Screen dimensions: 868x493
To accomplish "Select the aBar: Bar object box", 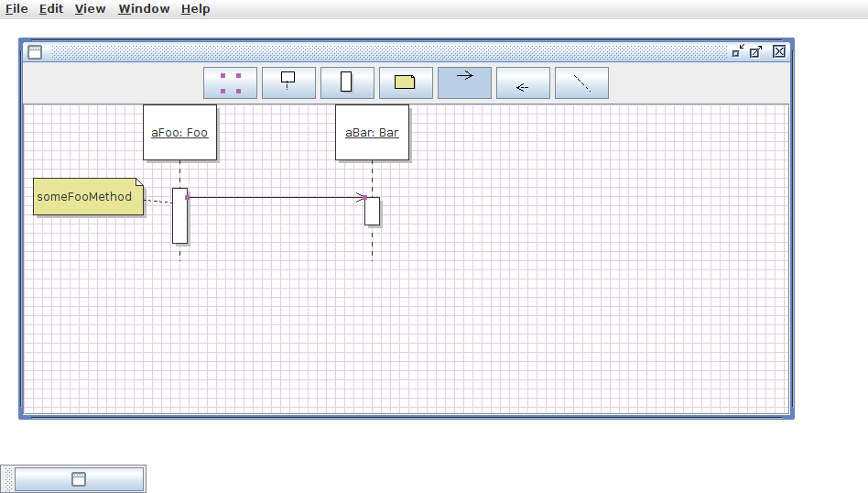I will point(372,133).
